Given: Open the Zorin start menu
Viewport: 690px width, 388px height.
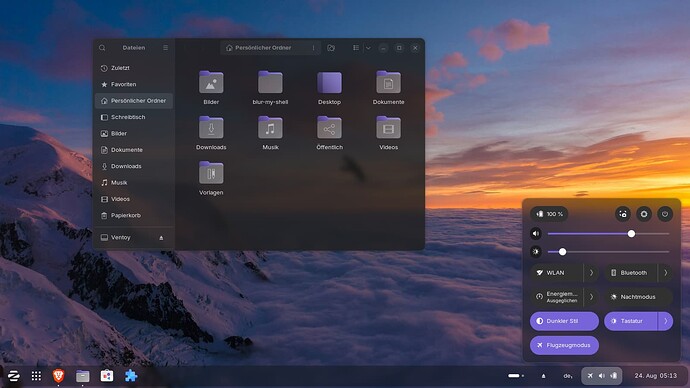Looking at the screenshot, I should click(13, 376).
